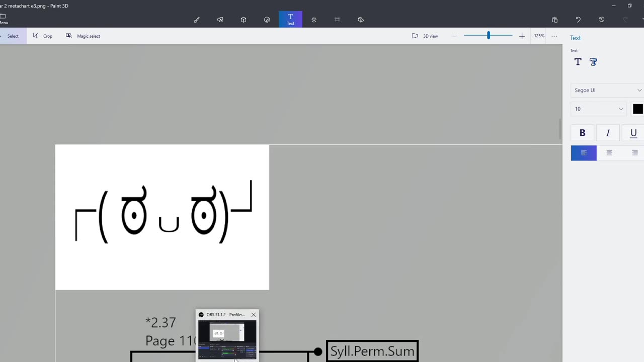644x362 pixels.
Task: Click the emoticon face text on canvas
Action: tap(164, 211)
